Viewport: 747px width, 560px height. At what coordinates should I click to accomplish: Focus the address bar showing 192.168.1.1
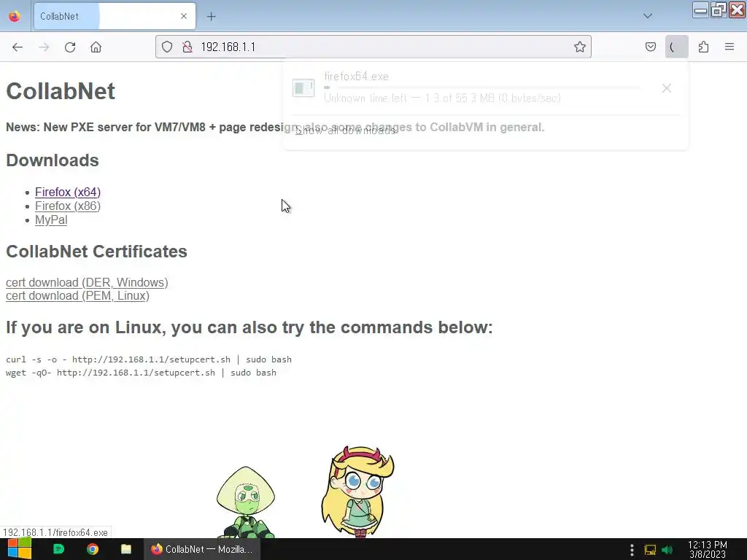pos(373,47)
